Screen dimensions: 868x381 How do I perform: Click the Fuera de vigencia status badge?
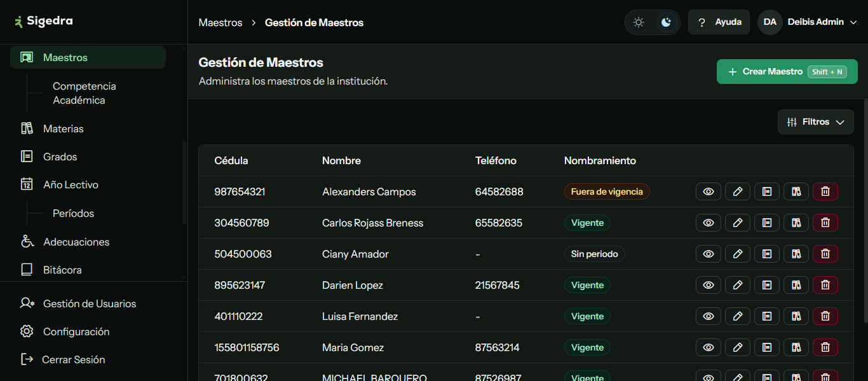coord(607,191)
